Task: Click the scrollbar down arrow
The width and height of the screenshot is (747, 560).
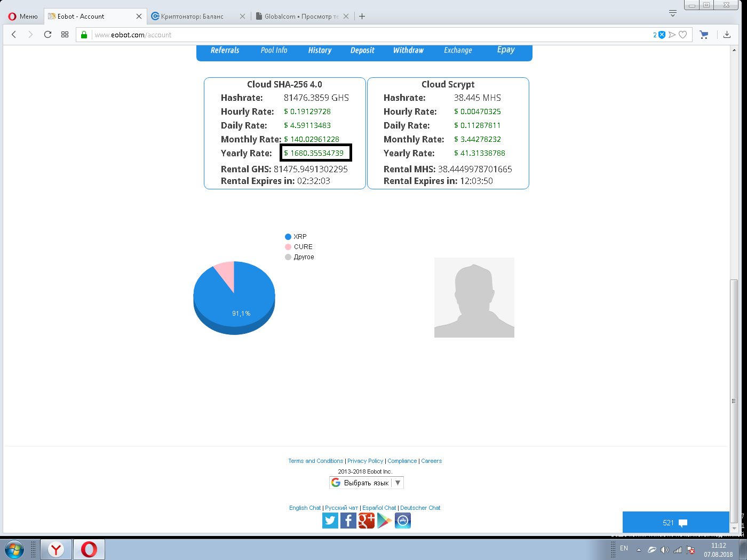Action: (x=734, y=528)
